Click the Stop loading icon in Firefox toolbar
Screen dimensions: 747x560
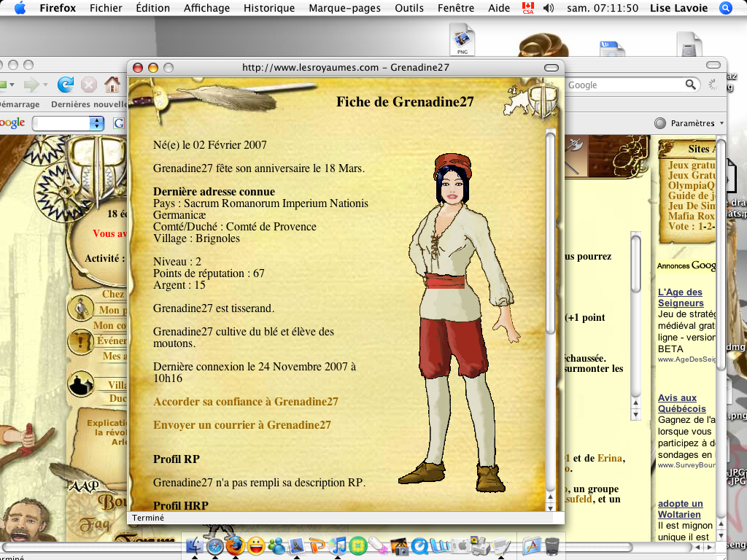(88, 85)
